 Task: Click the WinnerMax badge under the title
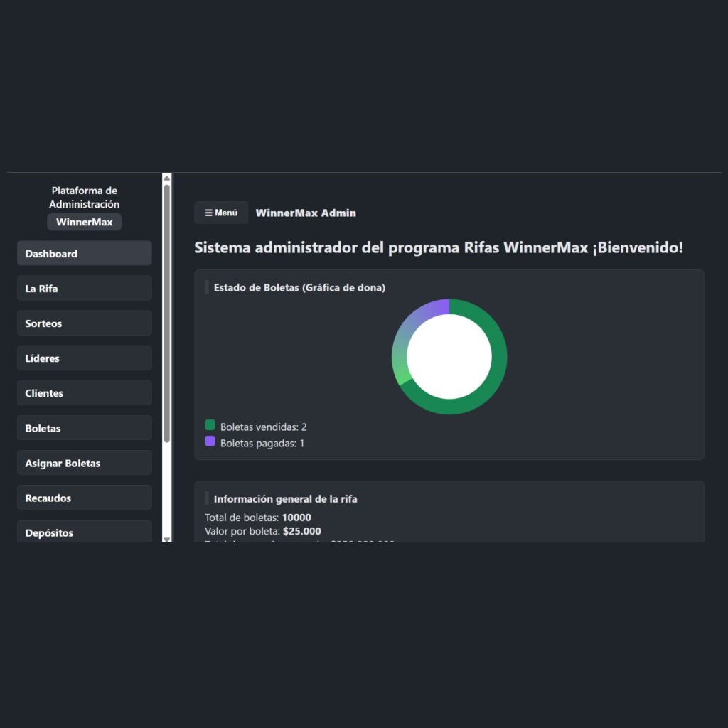coord(84,221)
